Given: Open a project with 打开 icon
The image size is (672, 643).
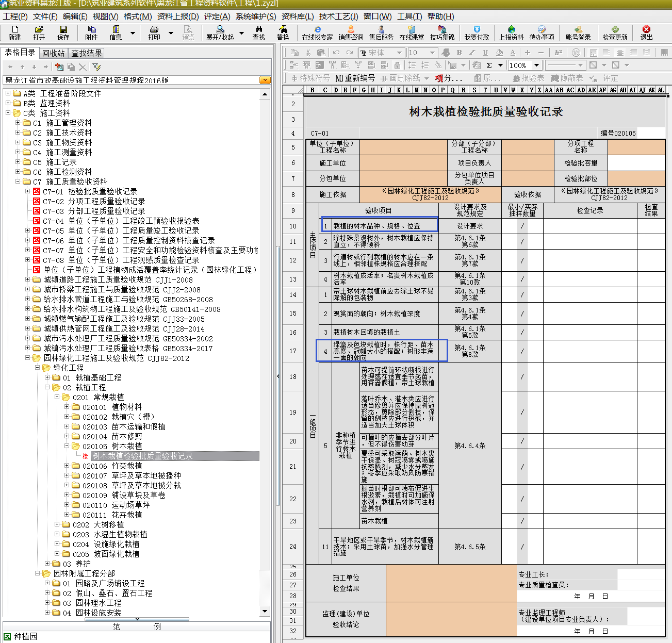Looking at the screenshot, I should click(x=39, y=33).
